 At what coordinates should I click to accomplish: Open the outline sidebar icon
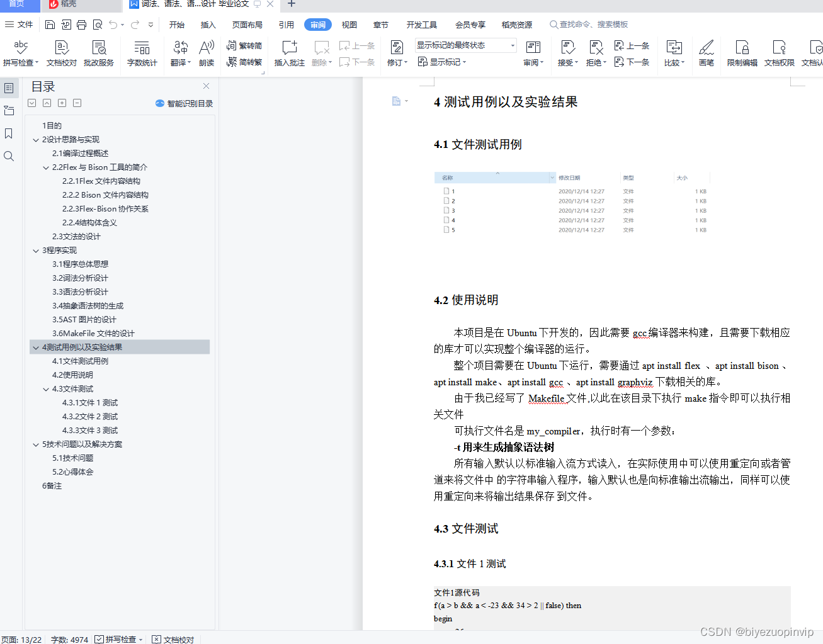click(x=9, y=88)
